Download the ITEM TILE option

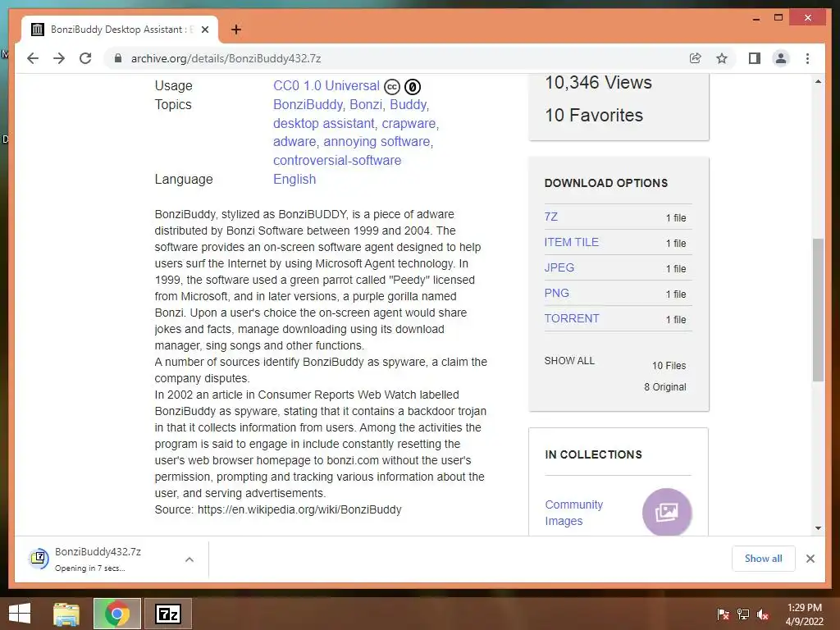571,242
